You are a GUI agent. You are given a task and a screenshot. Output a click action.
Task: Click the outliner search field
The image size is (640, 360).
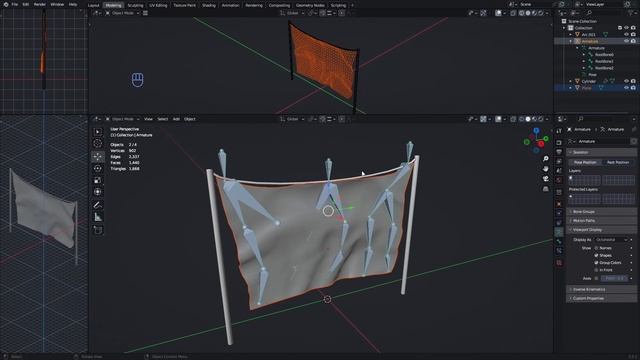tap(603, 13)
